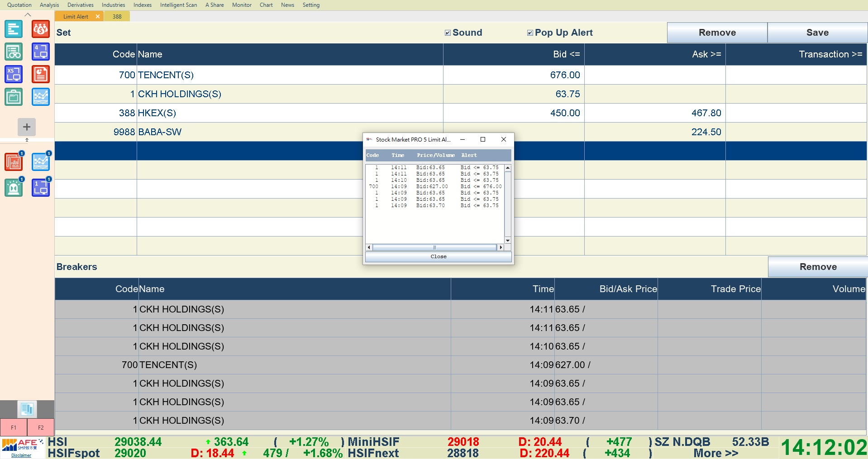Open the Quotation menu
The width and height of the screenshot is (868, 459).
pos(19,5)
